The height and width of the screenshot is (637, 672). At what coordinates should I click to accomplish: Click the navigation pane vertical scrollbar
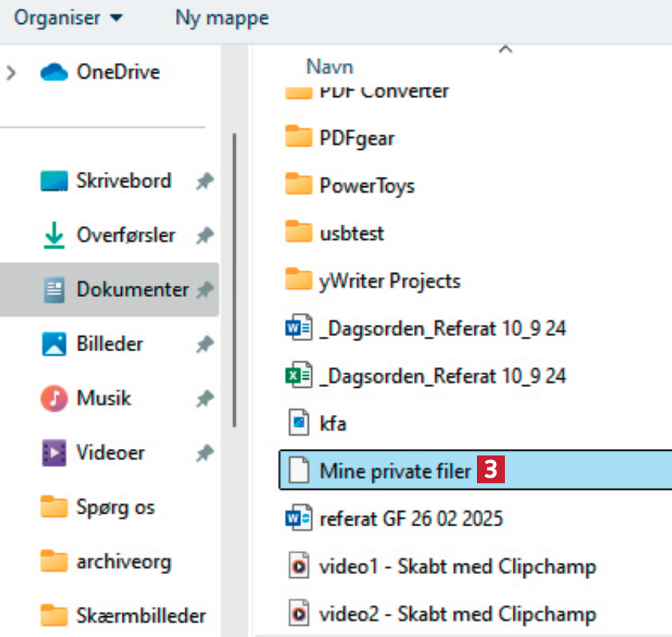(234, 279)
